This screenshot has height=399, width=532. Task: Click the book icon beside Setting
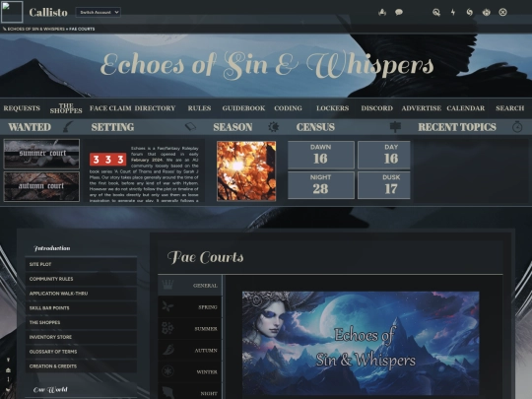point(191,127)
